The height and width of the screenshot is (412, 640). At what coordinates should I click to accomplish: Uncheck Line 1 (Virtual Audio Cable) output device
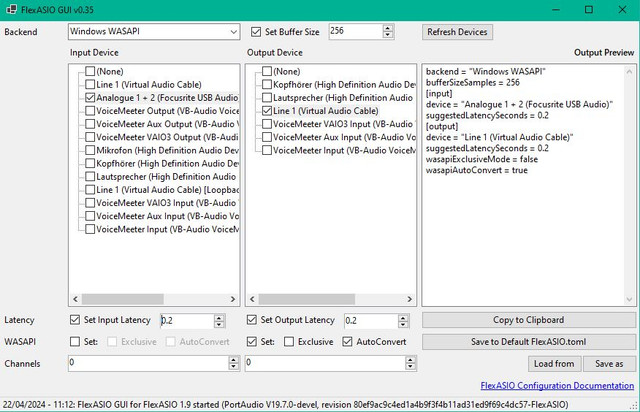(x=267, y=111)
